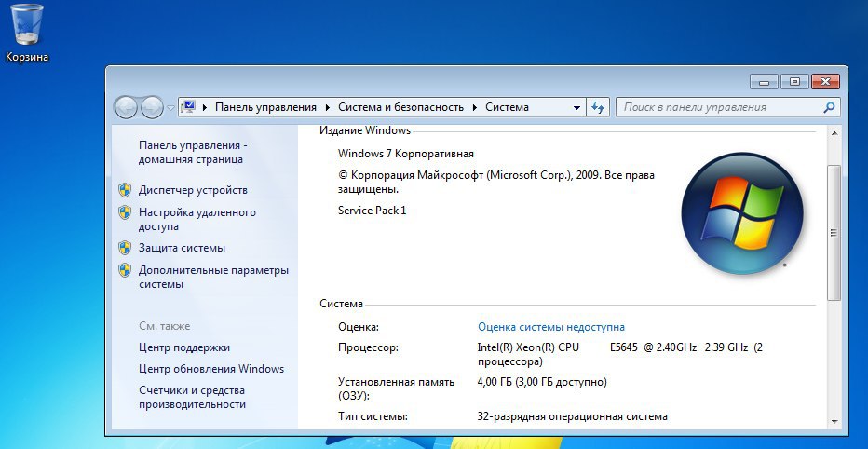Click shield icon beside Настройка удаленного доступа
The width and height of the screenshot is (868, 449).
(x=125, y=212)
